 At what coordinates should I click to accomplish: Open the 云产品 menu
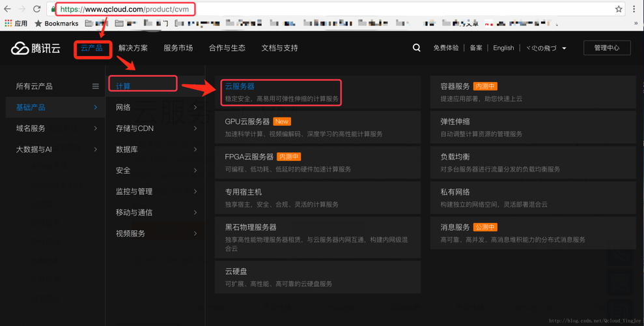92,48
